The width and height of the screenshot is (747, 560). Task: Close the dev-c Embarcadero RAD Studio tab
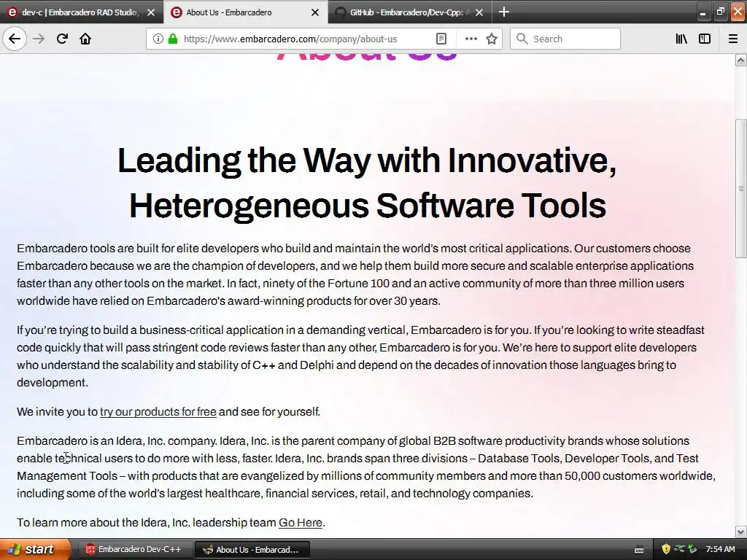(x=151, y=12)
